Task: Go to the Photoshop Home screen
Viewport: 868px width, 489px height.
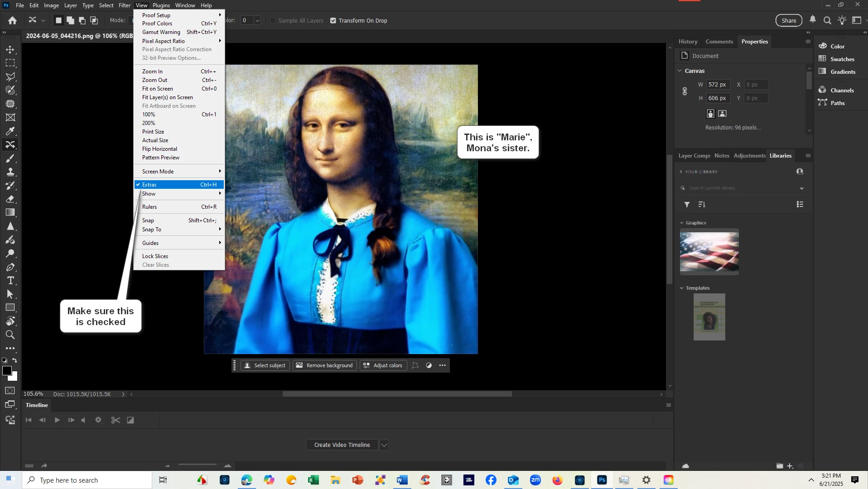Action: coord(13,20)
